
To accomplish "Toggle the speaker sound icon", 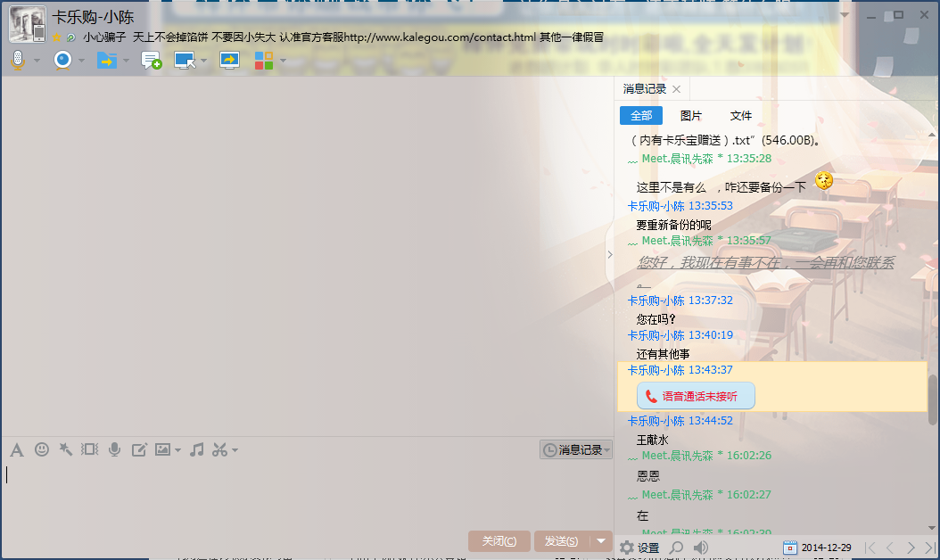I will pyautogui.click(x=701, y=548).
